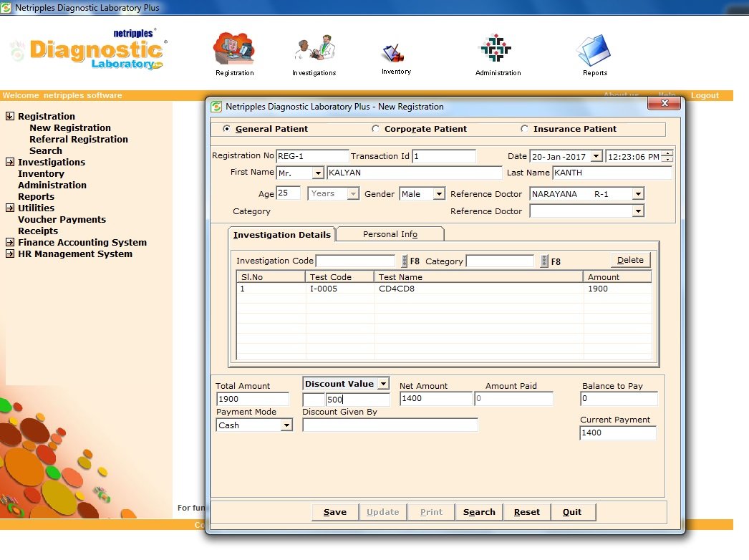Click the Inventory toolbar icon
Image resolution: width=749 pixels, height=560 pixels.
pos(395,53)
